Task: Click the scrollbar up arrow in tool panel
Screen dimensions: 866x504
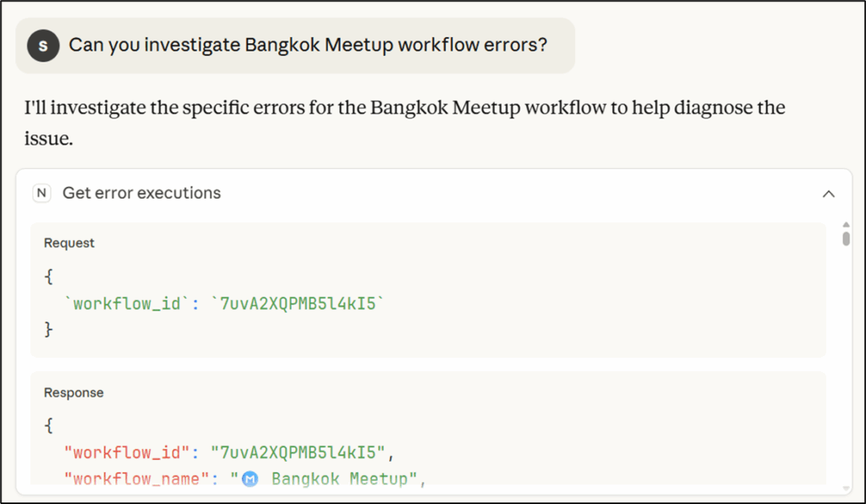Action: point(846,225)
